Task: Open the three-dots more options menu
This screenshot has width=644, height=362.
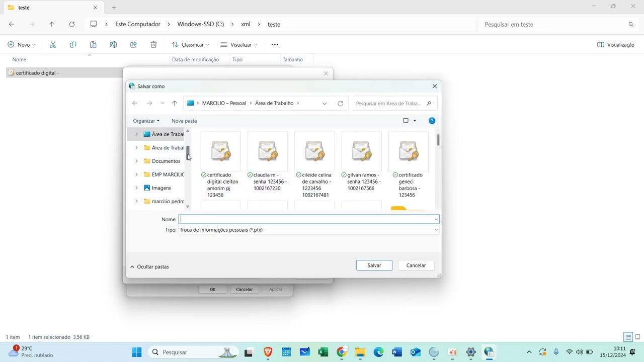Action: tap(275, 45)
